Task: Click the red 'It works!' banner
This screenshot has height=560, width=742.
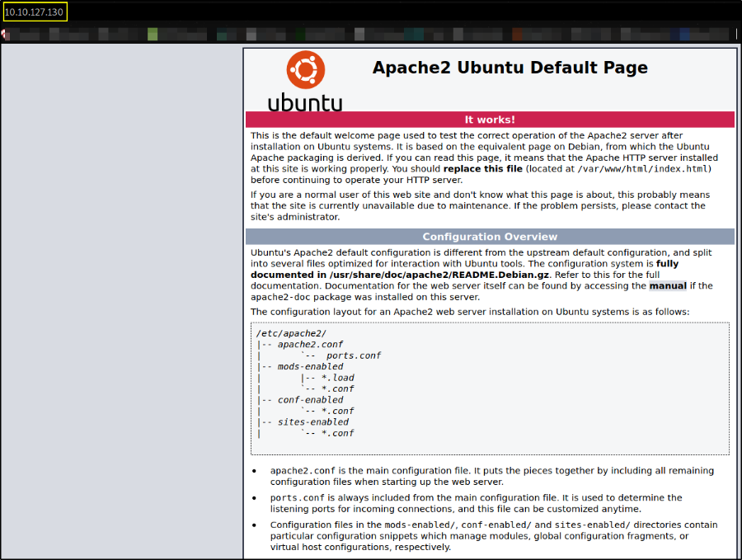Action: pyautogui.click(x=490, y=120)
